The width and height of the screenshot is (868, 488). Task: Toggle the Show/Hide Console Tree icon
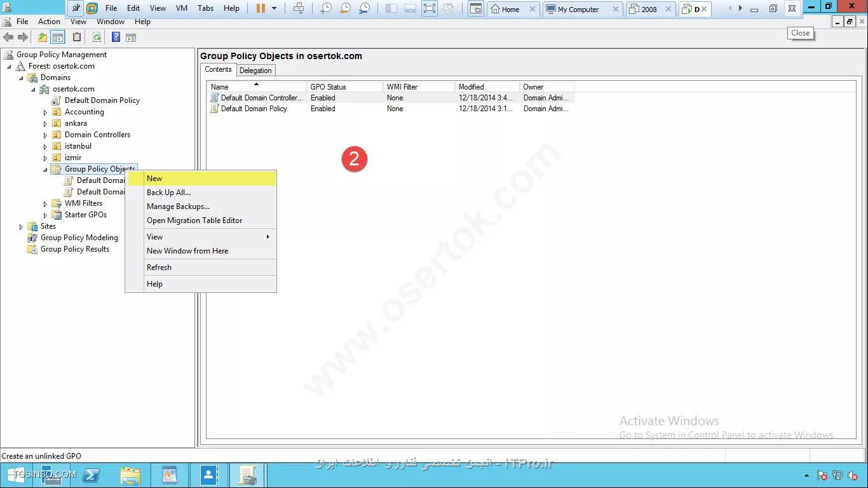(x=57, y=37)
